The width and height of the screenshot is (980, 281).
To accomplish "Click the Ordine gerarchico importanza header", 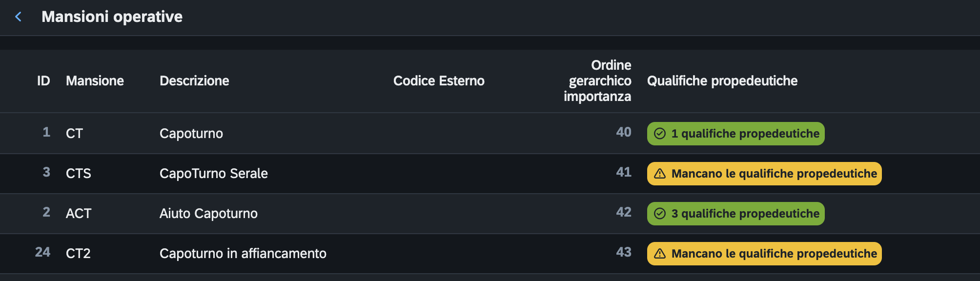I will [597, 81].
